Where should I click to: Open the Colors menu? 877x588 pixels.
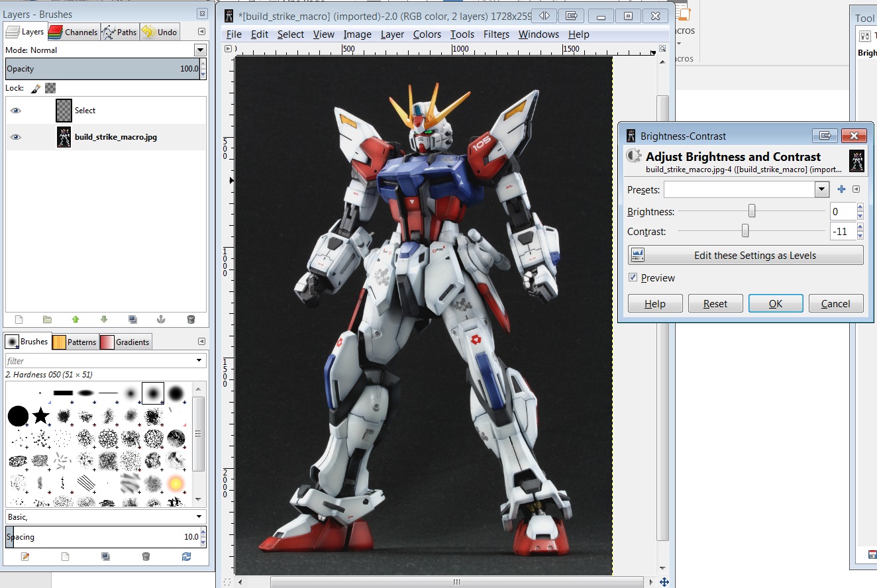[427, 34]
